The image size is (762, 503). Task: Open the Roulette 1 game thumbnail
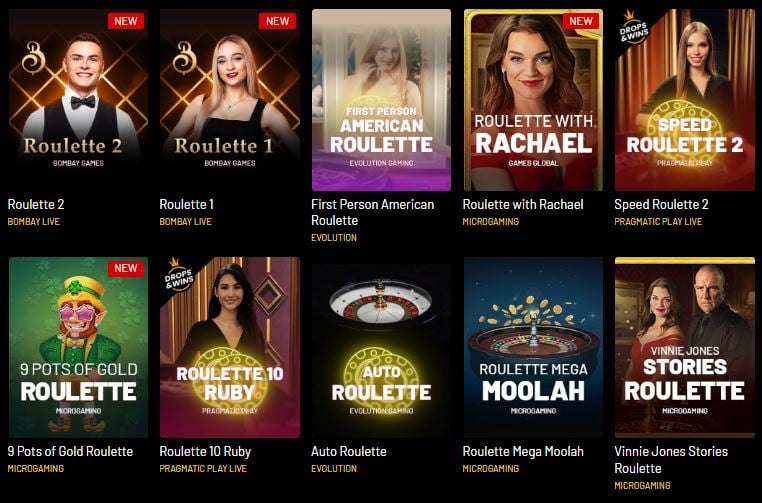click(230, 100)
